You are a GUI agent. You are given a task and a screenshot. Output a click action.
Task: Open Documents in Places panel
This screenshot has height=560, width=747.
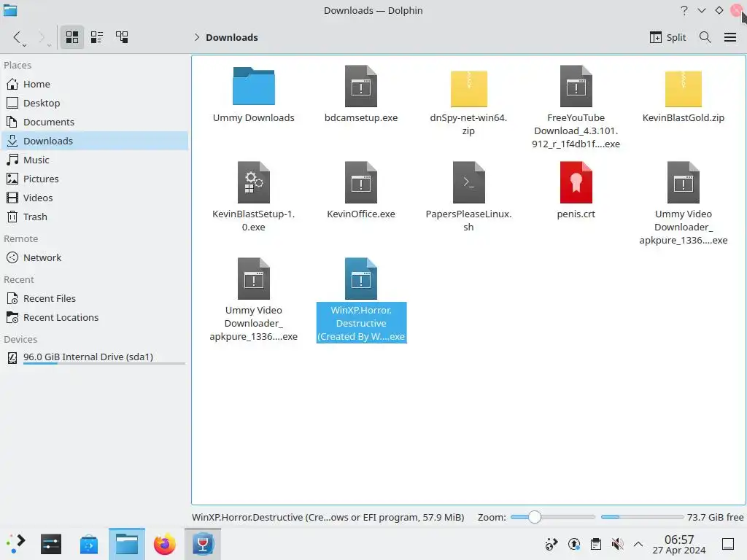click(x=94, y=122)
